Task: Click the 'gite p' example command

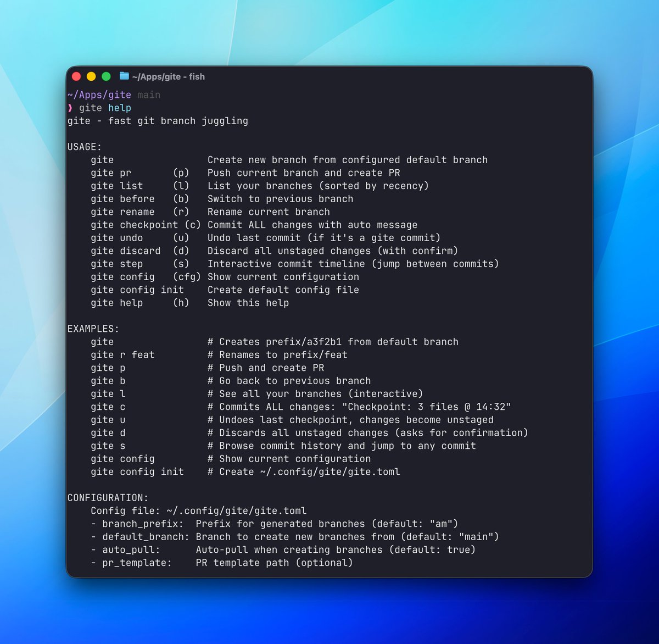Action: tap(108, 368)
